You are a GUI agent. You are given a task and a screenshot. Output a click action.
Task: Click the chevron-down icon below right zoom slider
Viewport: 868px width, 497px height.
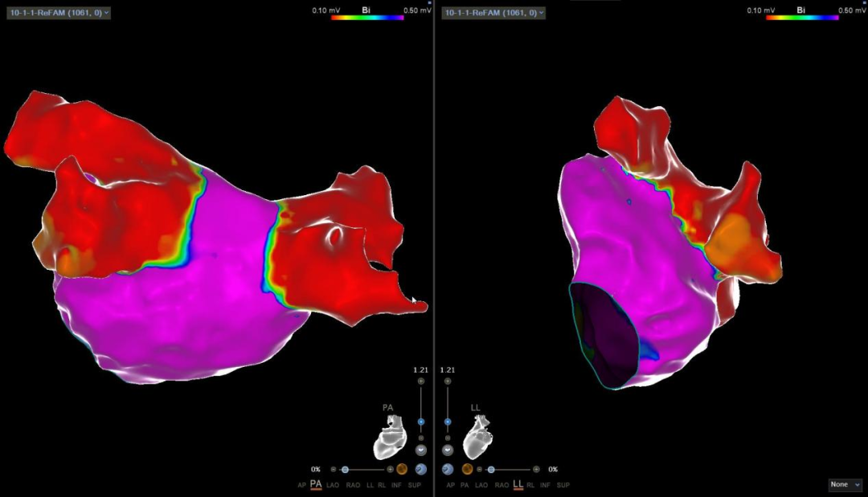448,450
